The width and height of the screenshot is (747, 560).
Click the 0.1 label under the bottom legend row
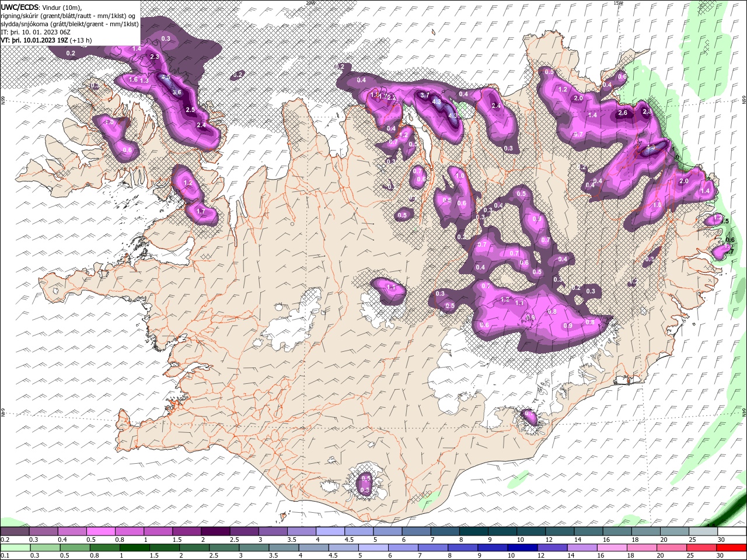(x=5, y=555)
